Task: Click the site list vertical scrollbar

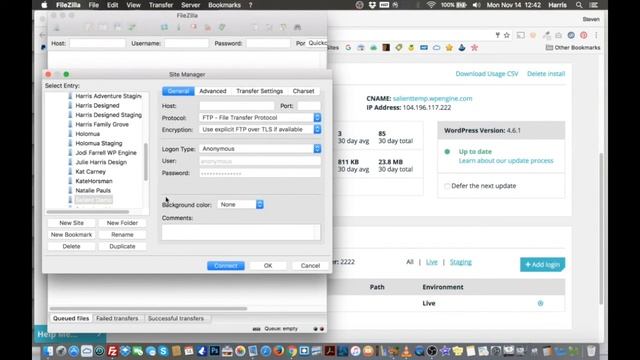Action: pos(146,162)
